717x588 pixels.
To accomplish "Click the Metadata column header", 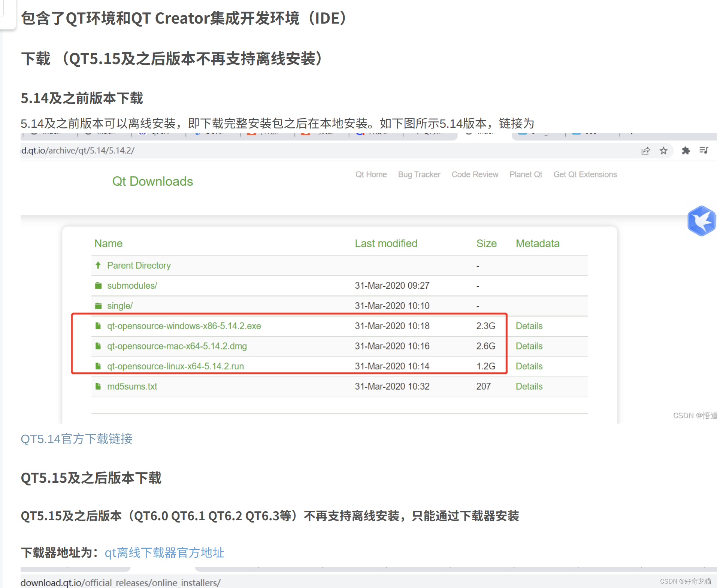I will [x=538, y=243].
